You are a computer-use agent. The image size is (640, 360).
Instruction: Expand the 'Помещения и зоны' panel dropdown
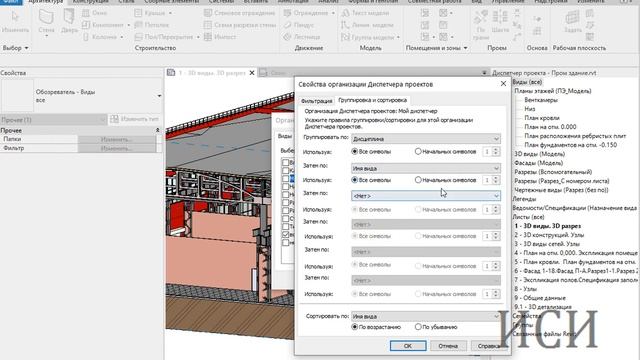point(436,48)
